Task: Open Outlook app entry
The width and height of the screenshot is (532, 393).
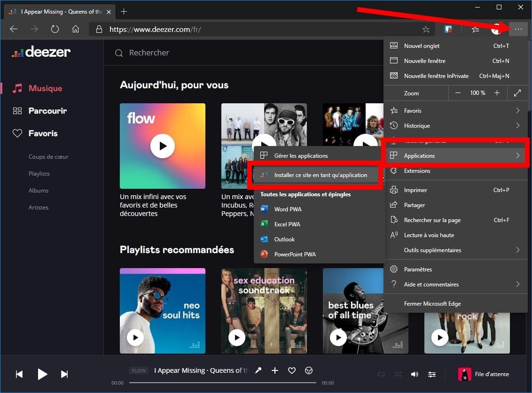Action: point(319,239)
